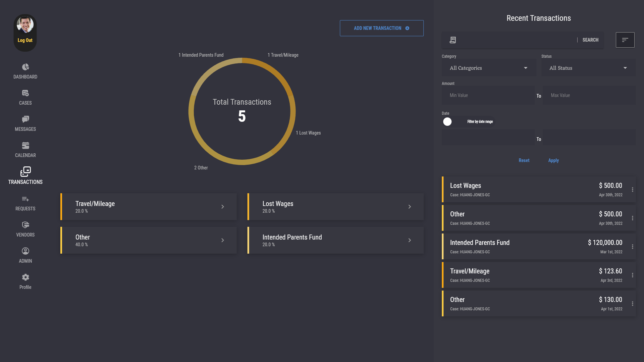Open the Vendors section icon
This screenshot has height=362, width=644.
pyautogui.click(x=25, y=225)
